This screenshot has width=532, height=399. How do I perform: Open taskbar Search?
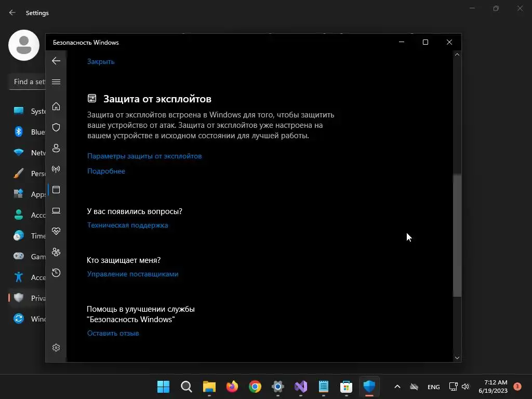(187, 387)
